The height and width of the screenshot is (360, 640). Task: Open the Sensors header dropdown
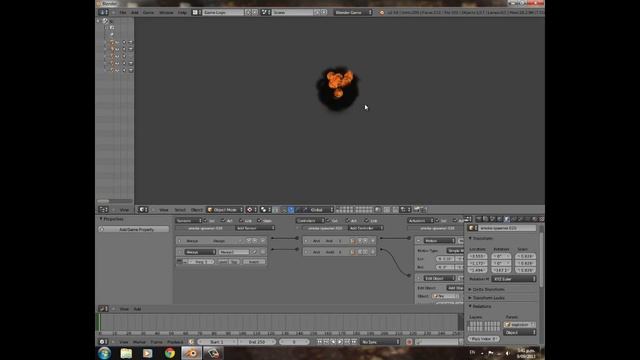[189, 220]
